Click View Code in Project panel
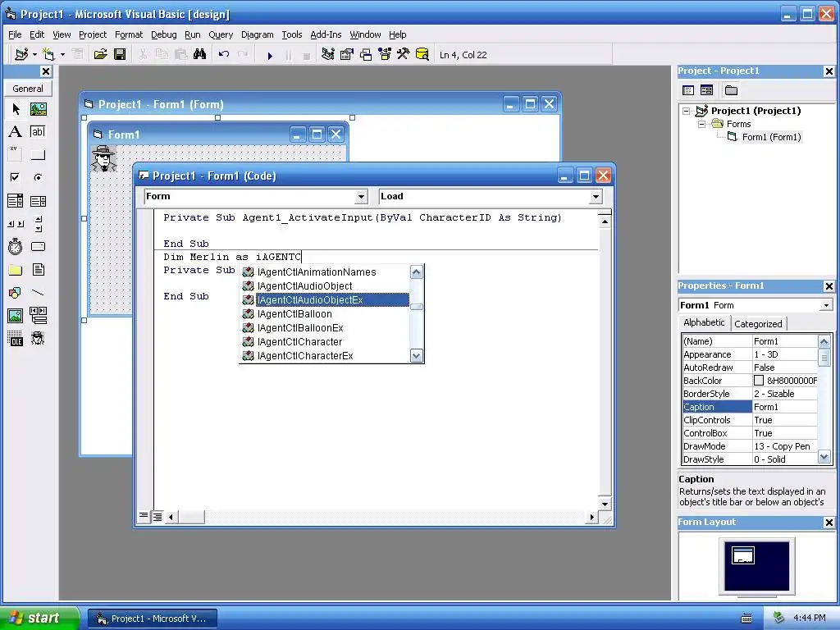 pyautogui.click(x=689, y=90)
